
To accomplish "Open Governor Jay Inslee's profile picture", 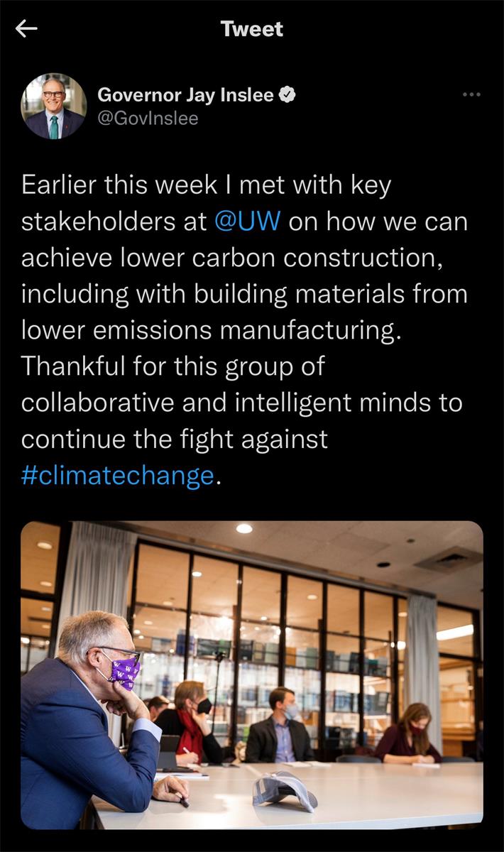I will (54, 106).
